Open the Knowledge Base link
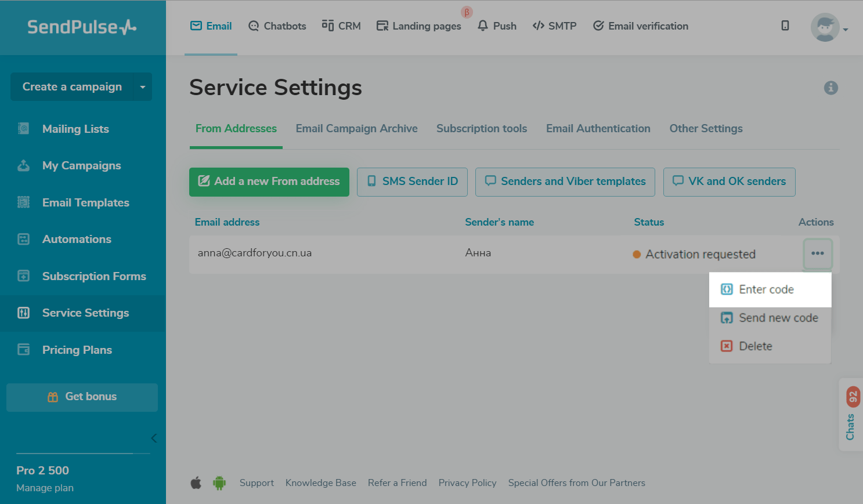The width and height of the screenshot is (863, 504). point(321,483)
